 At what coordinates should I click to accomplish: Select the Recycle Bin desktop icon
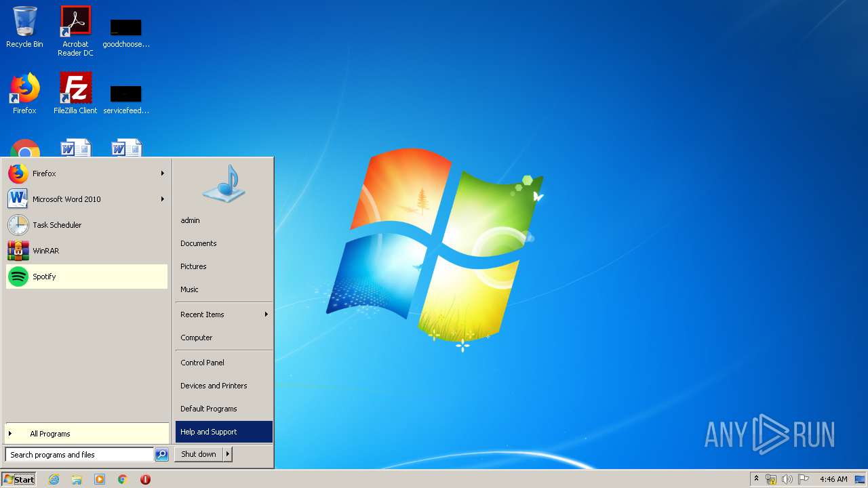point(24,28)
